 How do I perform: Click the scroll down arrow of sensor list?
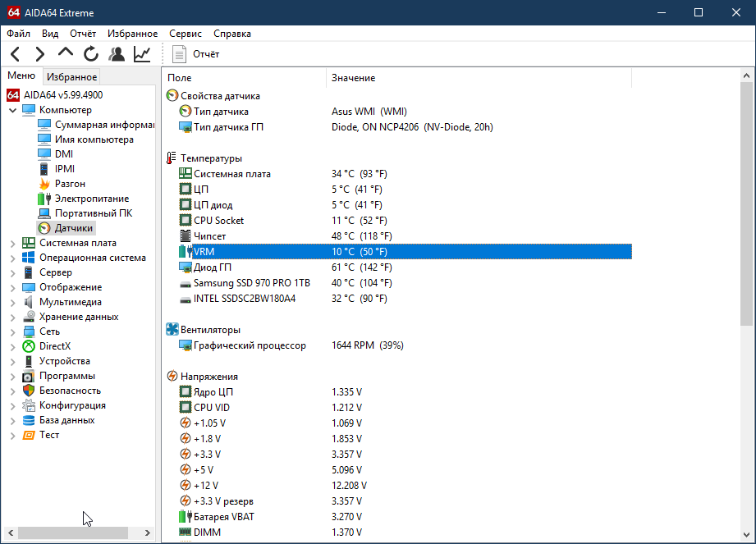pos(746,534)
